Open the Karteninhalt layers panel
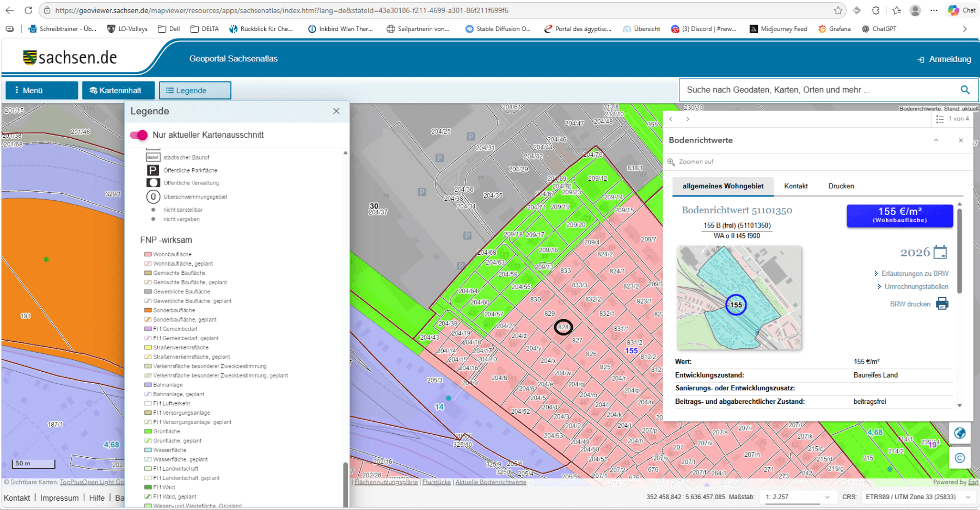The height and width of the screenshot is (510, 980). click(x=119, y=90)
